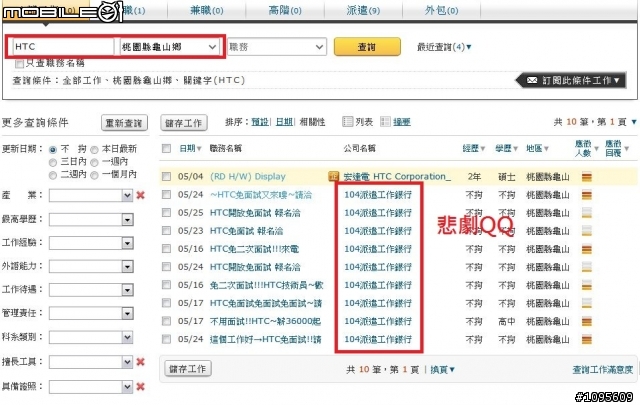The image size is (640, 405).
Task: Select the 列表 list view icon
Action: pos(347,122)
